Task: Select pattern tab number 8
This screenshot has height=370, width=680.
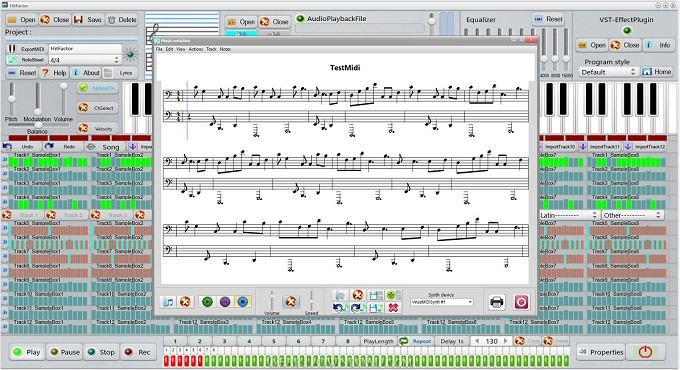Action: point(348,341)
